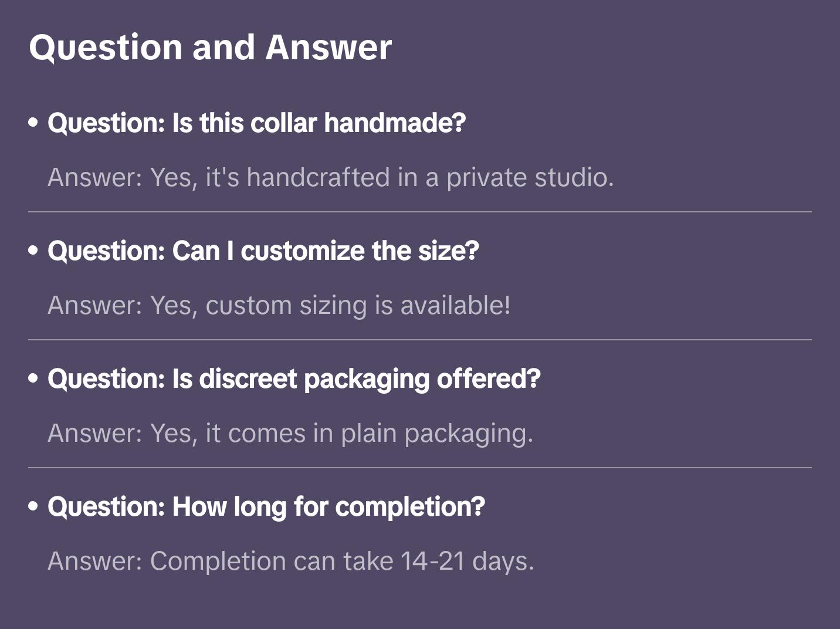
Task: Click divider line below the custom sizing answer
Action: pyautogui.click(x=420, y=340)
